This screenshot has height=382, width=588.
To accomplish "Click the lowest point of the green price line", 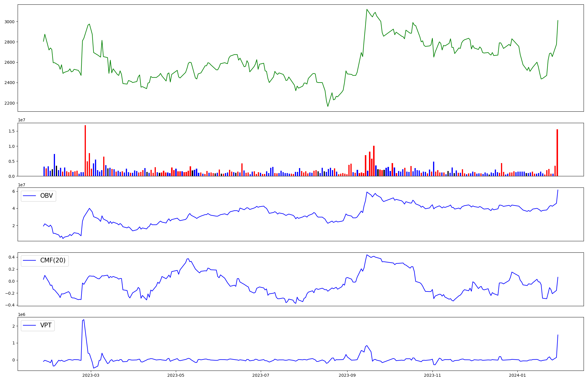I will [x=328, y=106].
